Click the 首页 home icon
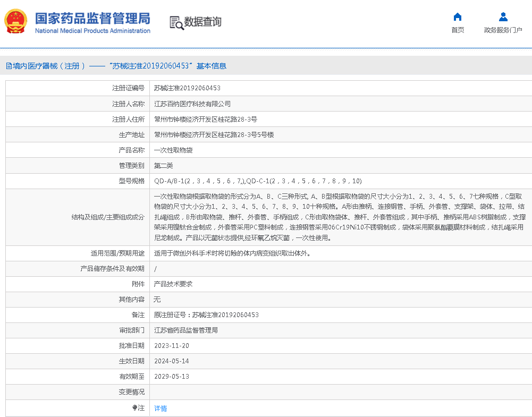The height and width of the screenshot is (417, 532). point(458,17)
